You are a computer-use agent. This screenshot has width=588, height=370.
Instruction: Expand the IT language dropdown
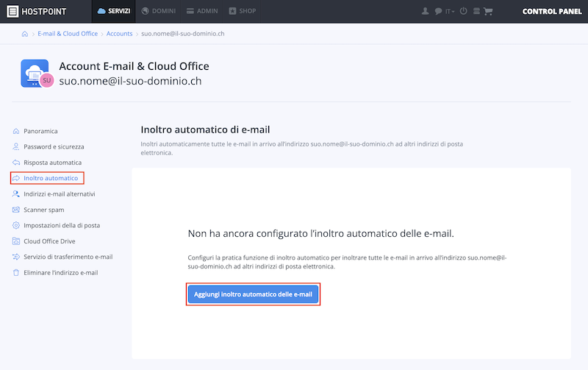(x=450, y=12)
